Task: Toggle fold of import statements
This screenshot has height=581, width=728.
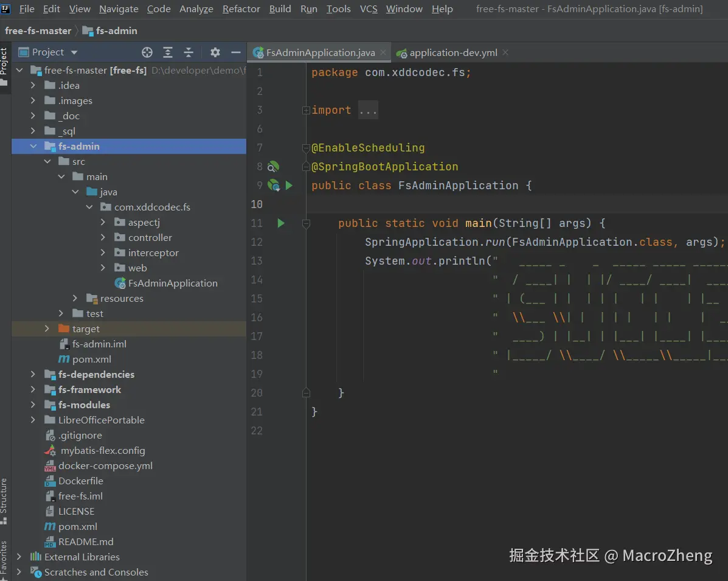Action: (x=306, y=110)
